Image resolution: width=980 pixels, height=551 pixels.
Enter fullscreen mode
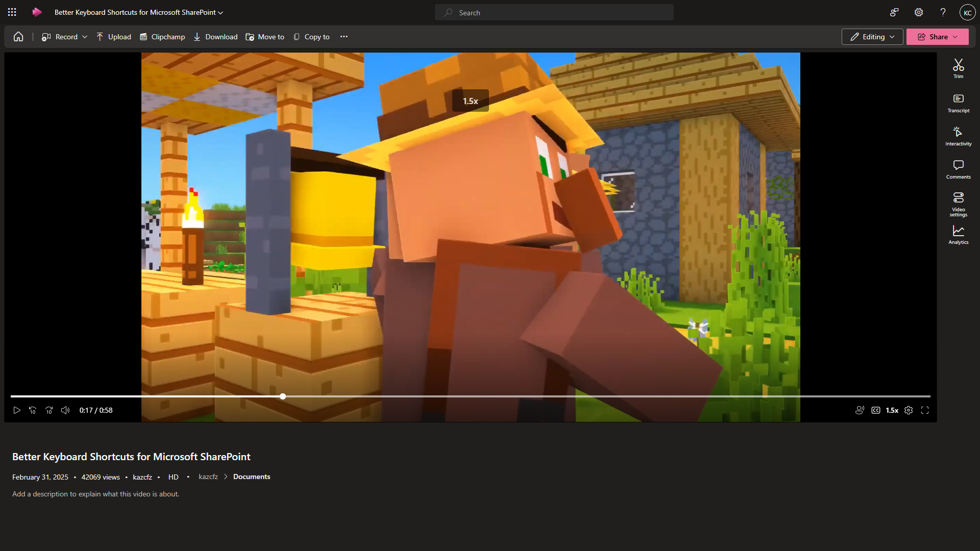coord(925,410)
